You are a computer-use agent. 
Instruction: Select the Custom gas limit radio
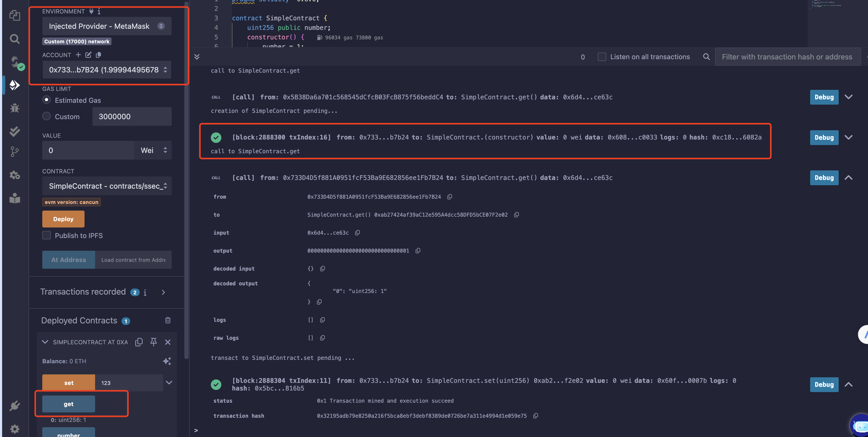(46, 116)
